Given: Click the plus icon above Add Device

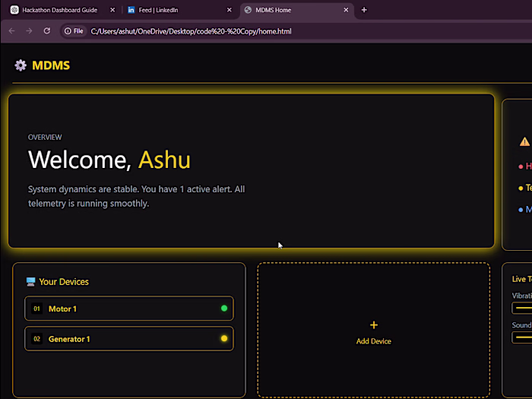Looking at the screenshot, I should tap(374, 325).
